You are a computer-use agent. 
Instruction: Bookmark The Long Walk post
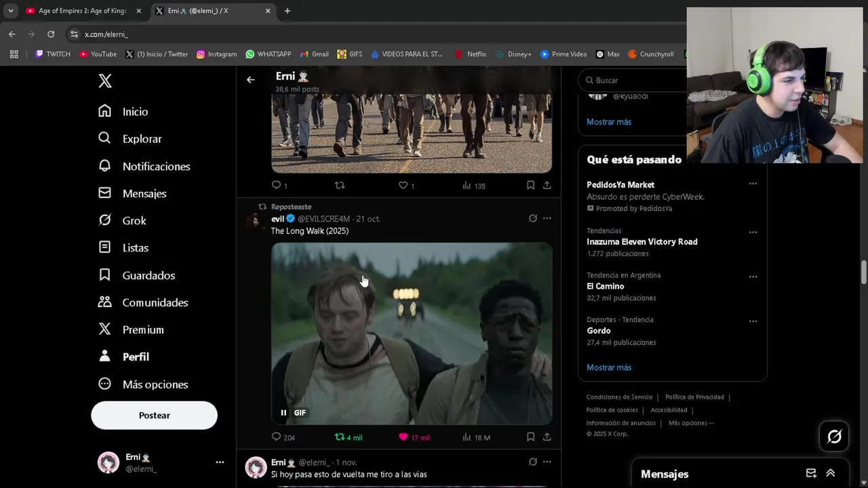click(530, 437)
